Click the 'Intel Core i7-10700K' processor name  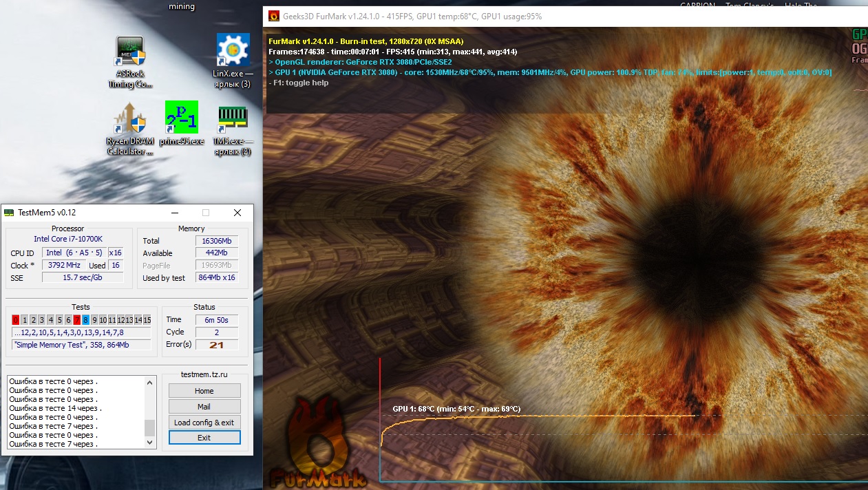point(68,239)
